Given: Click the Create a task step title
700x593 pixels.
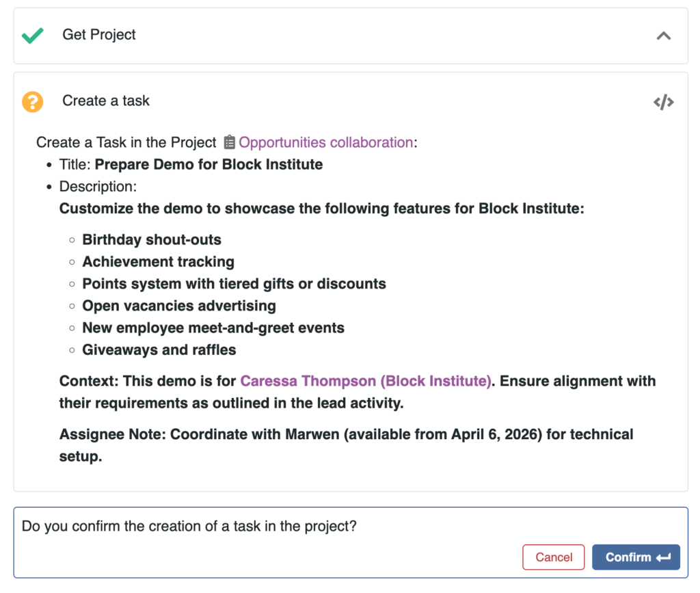Looking at the screenshot, I should pyautogui.click(x=106, y=101).
